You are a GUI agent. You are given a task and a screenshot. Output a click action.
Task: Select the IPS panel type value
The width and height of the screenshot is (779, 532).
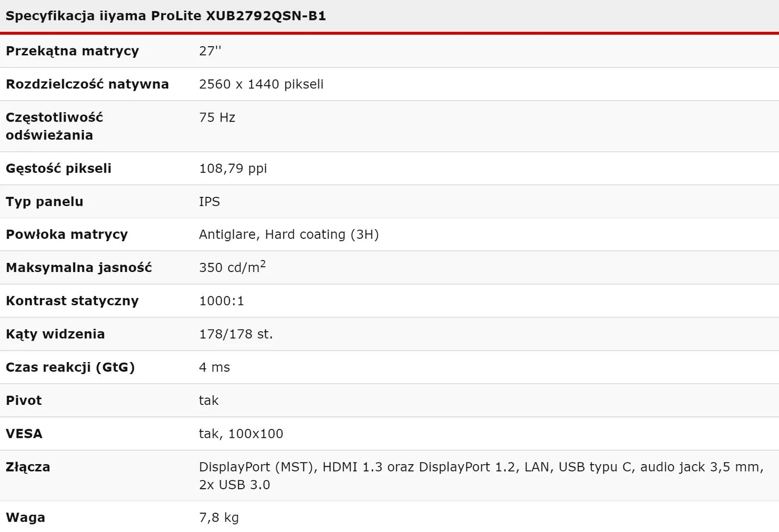[x=209, y=201]
